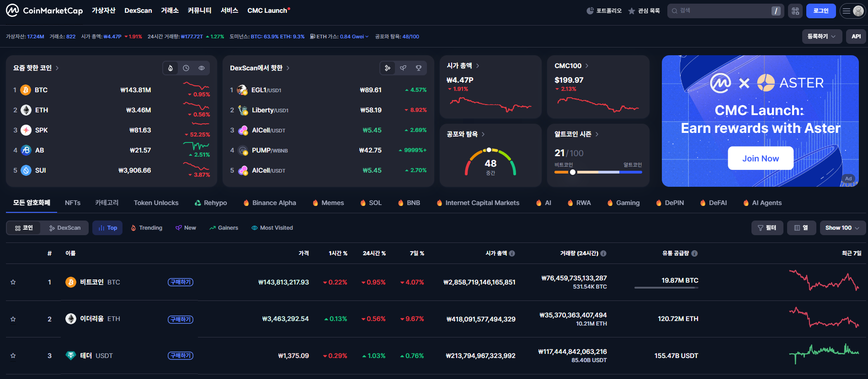Viewport: 868px width, 379px height.
Task: Open Bitcoin's 7-day sparkline chart
Action: point(824,281)
